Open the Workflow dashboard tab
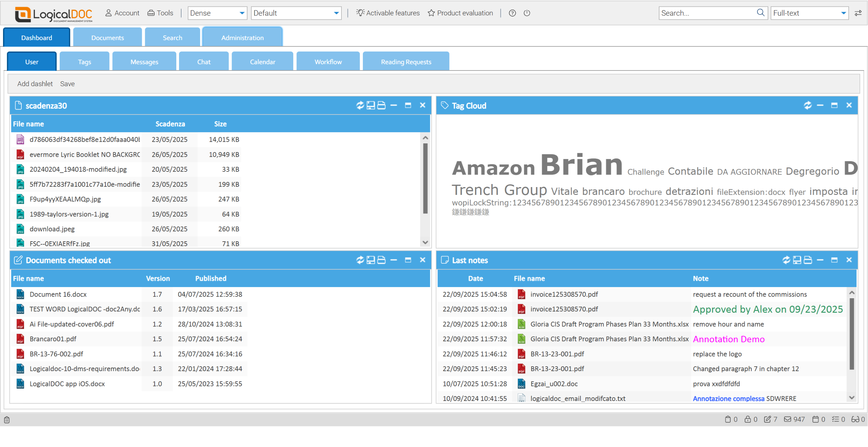This screenshot has width=868, height=447. pyautogui.click(x=328, y=62)
